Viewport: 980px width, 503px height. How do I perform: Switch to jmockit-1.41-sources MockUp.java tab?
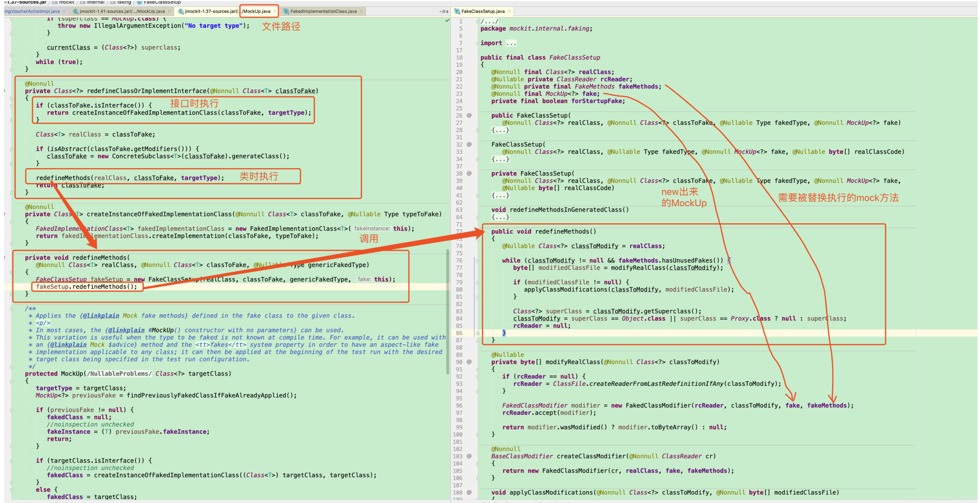click(122, 12)
